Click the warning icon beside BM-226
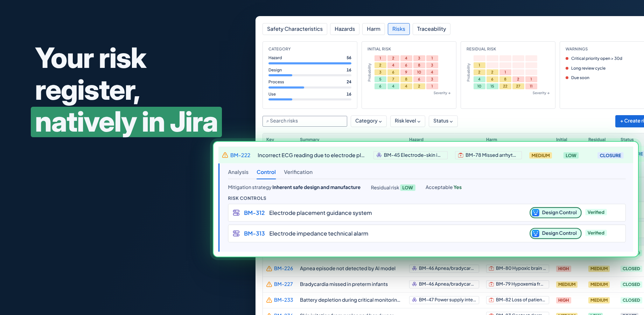 click(269, 268)
